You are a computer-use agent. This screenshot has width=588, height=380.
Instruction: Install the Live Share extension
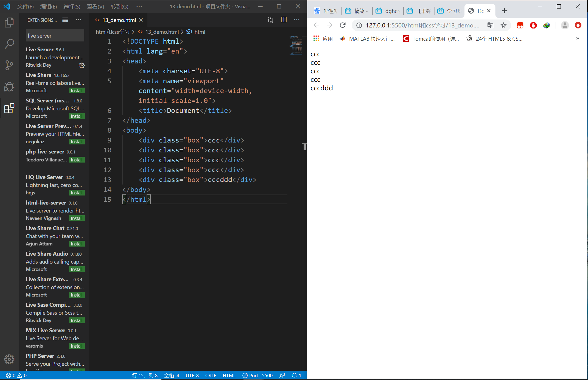tap(77, 90)
